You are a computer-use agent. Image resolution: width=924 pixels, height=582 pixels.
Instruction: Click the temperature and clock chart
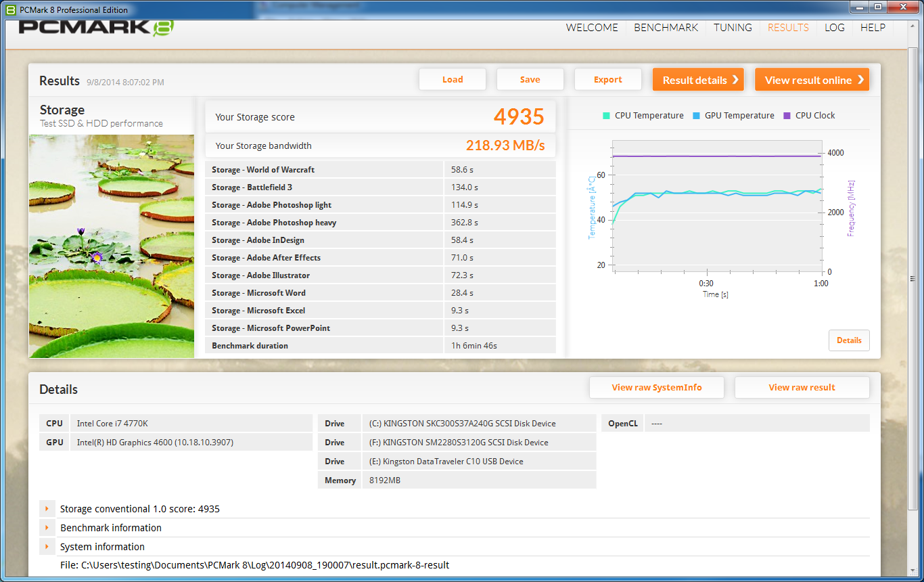[718, 206]
